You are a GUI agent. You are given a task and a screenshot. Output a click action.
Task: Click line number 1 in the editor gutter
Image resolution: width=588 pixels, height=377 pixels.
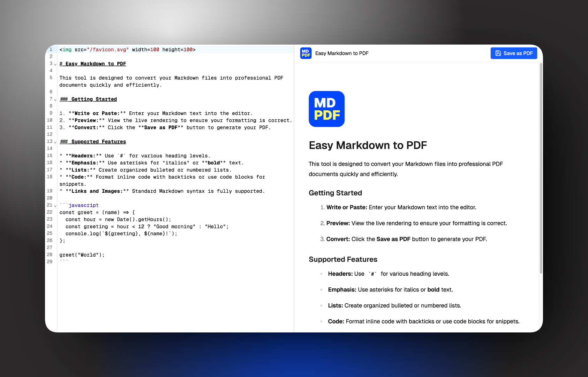(51, 49)
